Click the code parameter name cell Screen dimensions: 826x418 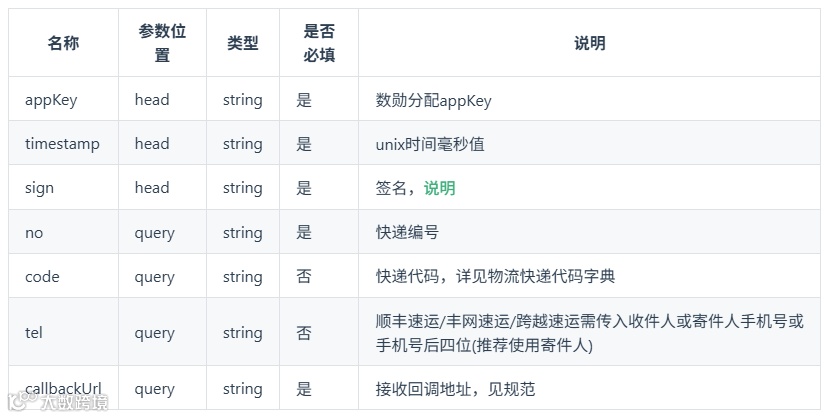(x=42, y=277)
